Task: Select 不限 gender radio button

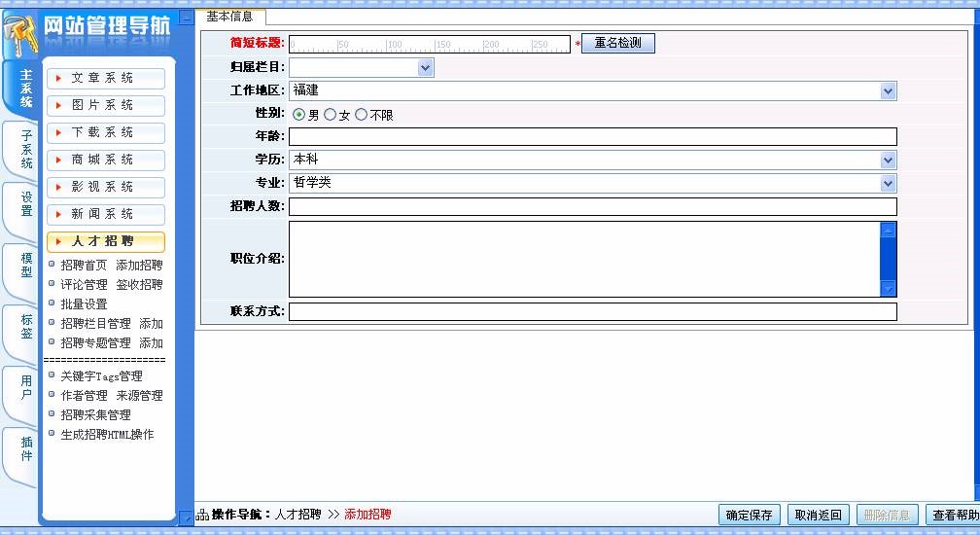Action: 362,115
